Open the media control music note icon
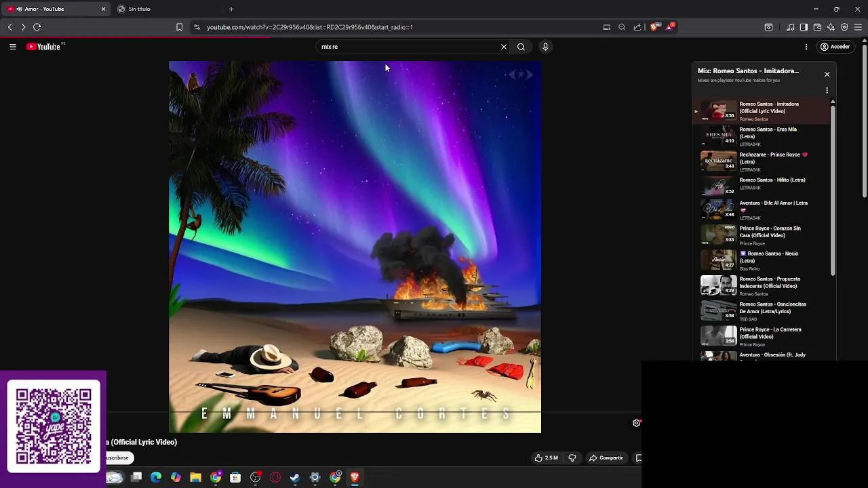 [791, 27]
